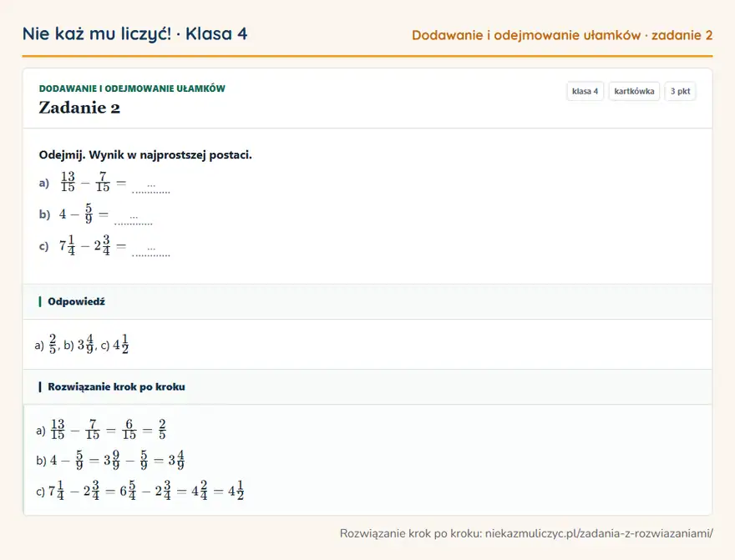Select the 'kartkówka' tag
Screen dimensions: 735x560
click(x=634, y=91)
